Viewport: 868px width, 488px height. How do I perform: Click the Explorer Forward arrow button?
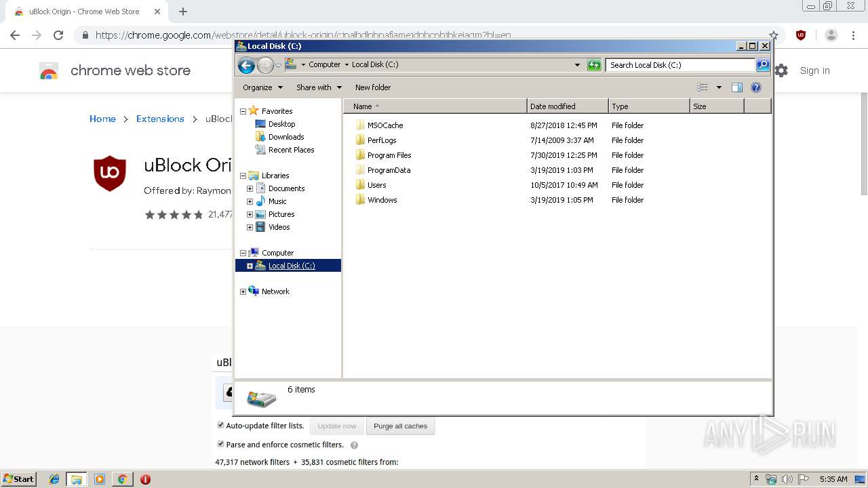265,65
